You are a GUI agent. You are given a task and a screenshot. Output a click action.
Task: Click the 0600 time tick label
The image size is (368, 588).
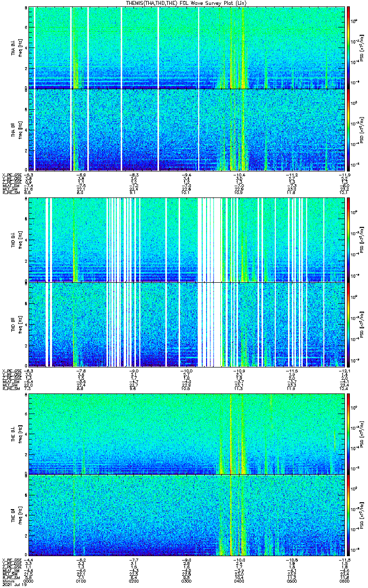tap(344, 581)
